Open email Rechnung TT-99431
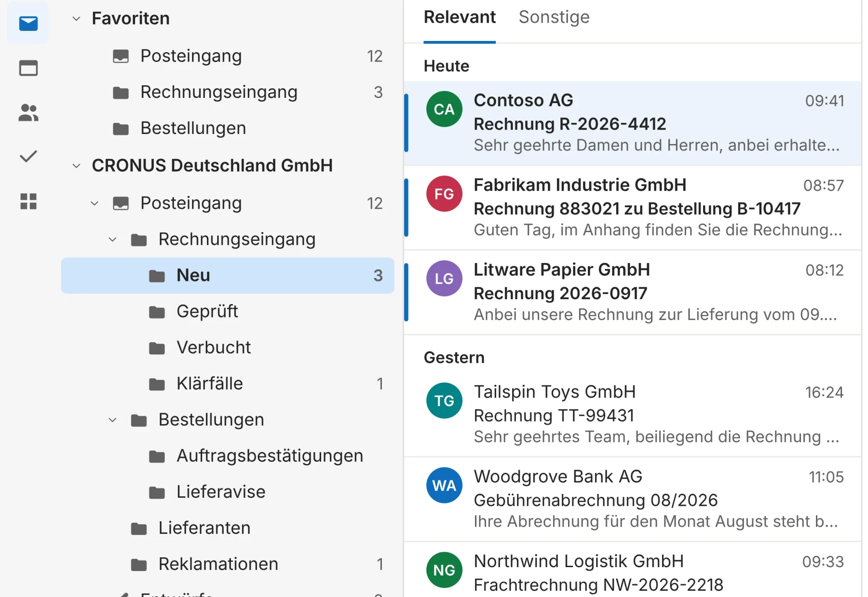Image resolution: width=868 pixels, height=597 pixels. click(x=633, y=415)
